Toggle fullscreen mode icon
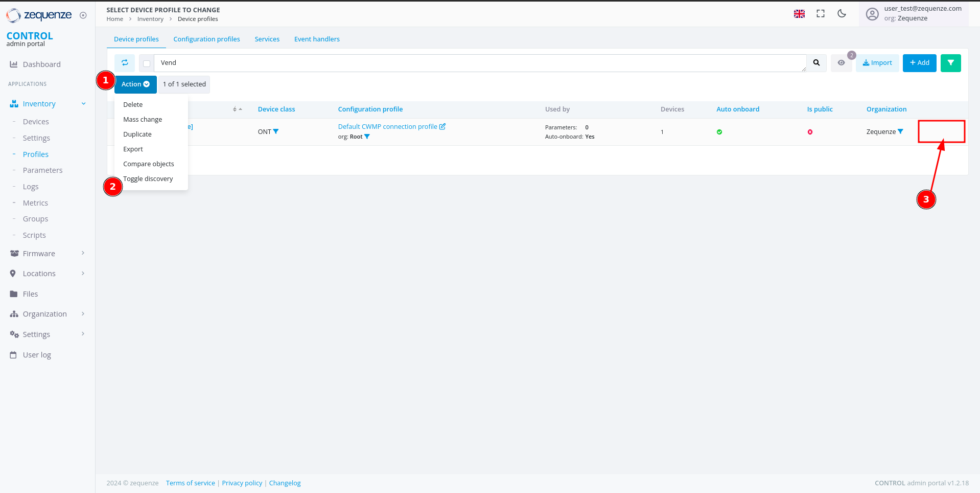Image resolution: width=980 pixels, height=493 pixels. (x=821, y=14)
